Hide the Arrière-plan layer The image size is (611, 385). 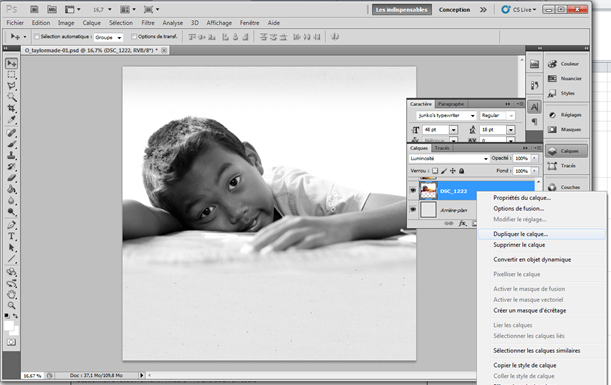[x=413, y=210]
